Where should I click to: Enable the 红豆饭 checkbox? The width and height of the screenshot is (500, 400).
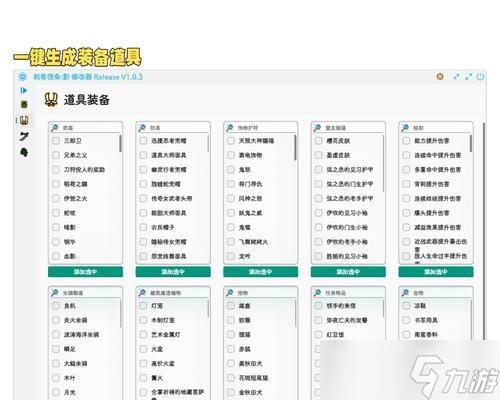pos(319,334)
